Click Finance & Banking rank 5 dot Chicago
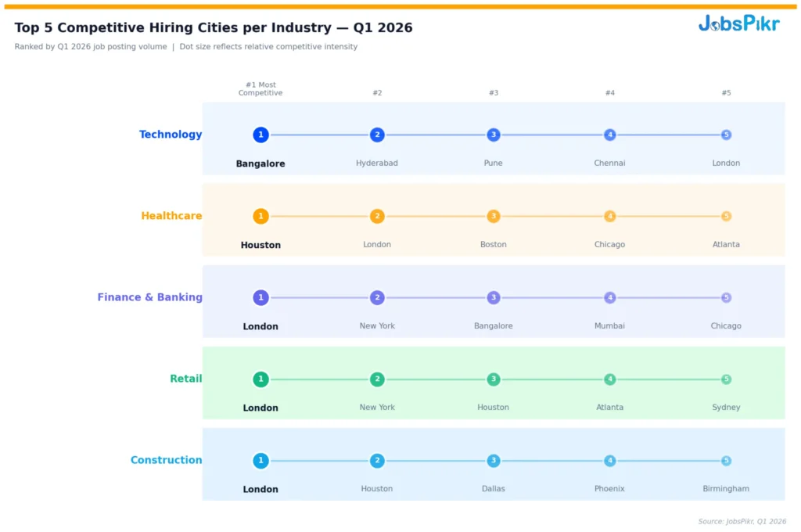Screen dimensions: 801x532 click(x=726, y=297)
